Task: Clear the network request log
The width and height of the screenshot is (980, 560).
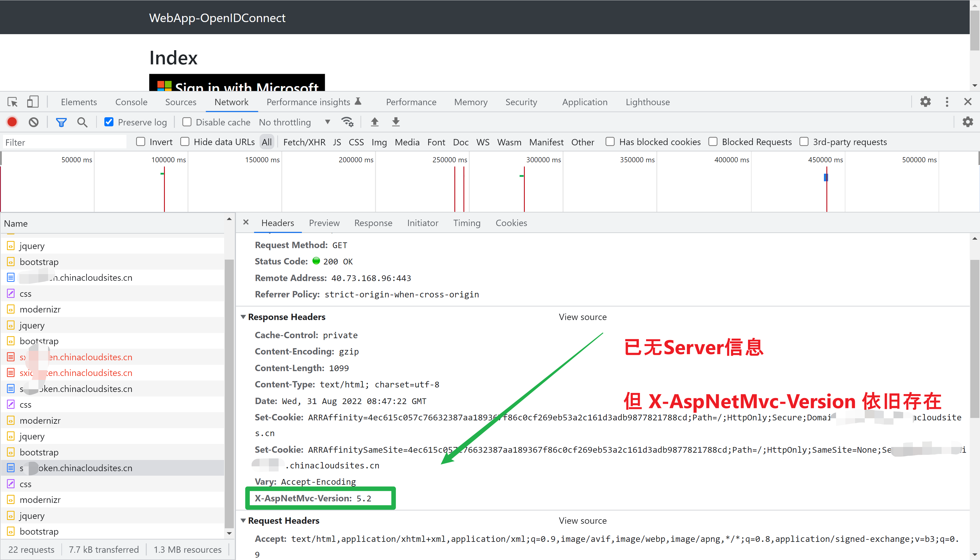Action: 34,122
